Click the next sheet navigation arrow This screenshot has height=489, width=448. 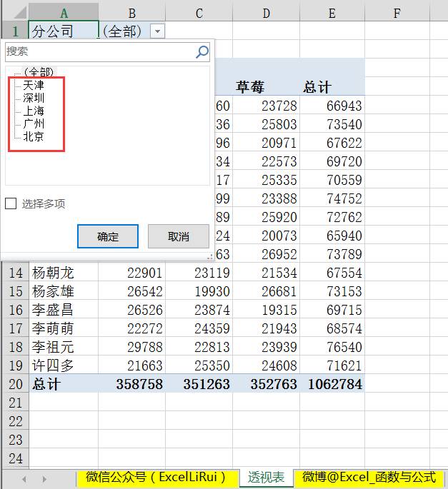44,479
